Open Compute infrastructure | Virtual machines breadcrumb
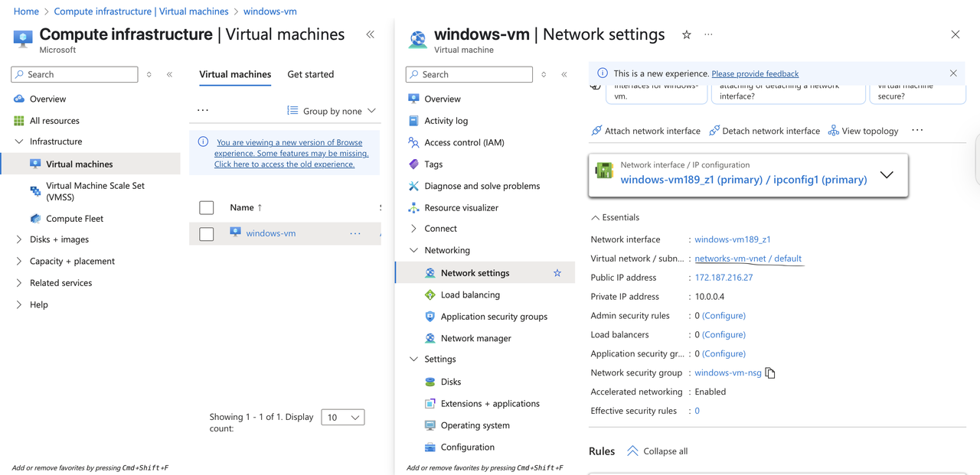Screen dimensions: 980x475 141,11
